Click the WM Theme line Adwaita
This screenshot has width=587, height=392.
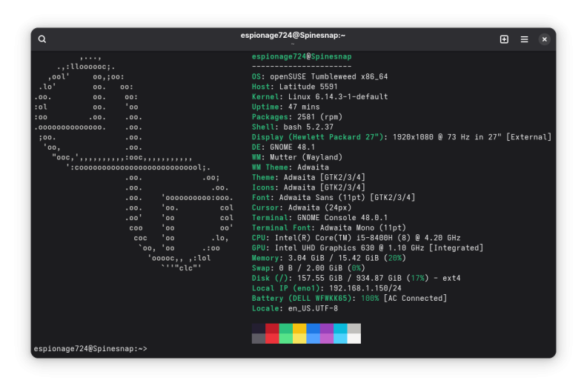(x=290, y=167)
